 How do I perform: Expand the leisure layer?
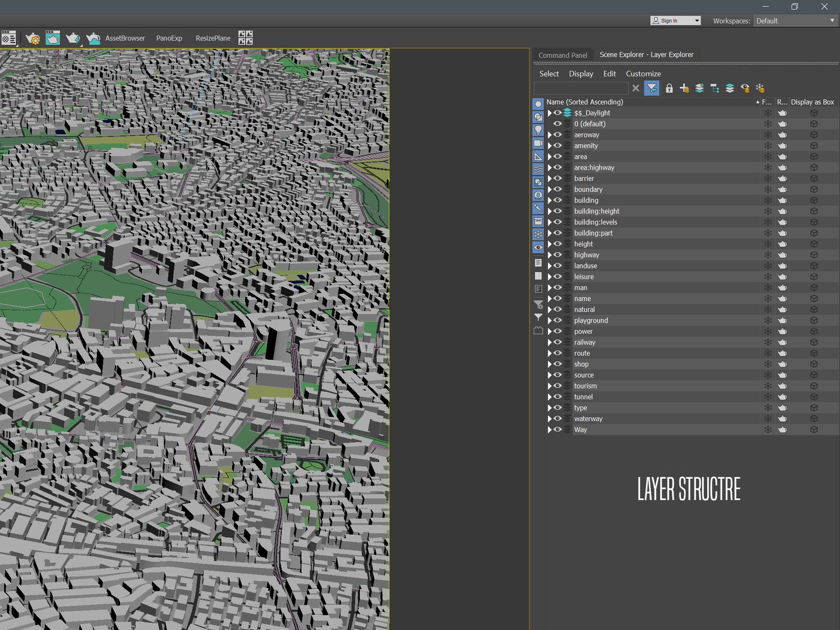549,277
